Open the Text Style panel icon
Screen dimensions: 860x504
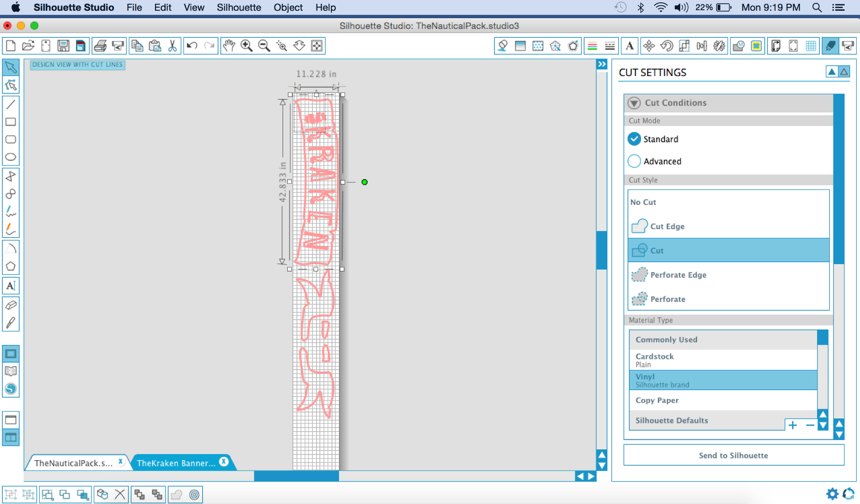coord(630,46)
